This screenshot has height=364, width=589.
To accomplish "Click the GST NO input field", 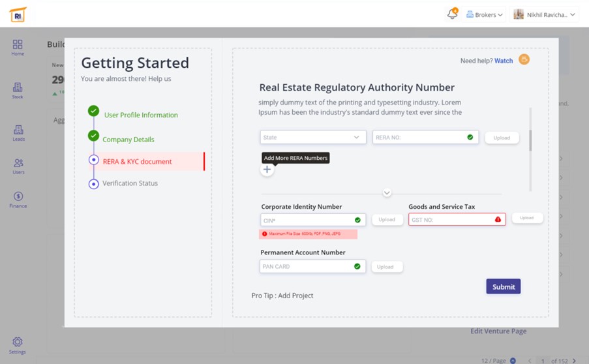I will click(x=451, y=220).
